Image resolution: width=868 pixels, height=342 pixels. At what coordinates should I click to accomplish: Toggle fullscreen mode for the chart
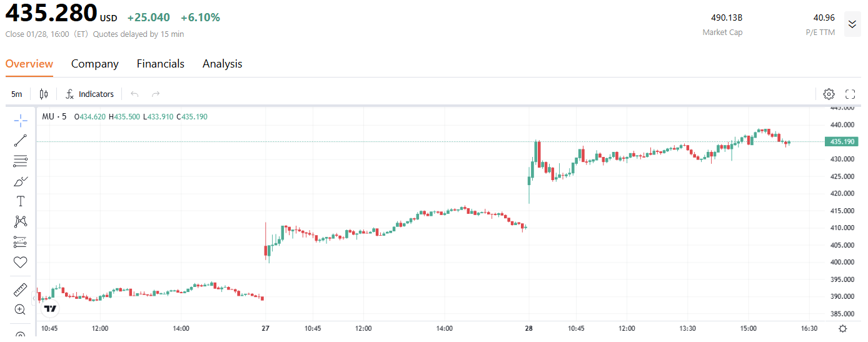[x=850, y=94]
